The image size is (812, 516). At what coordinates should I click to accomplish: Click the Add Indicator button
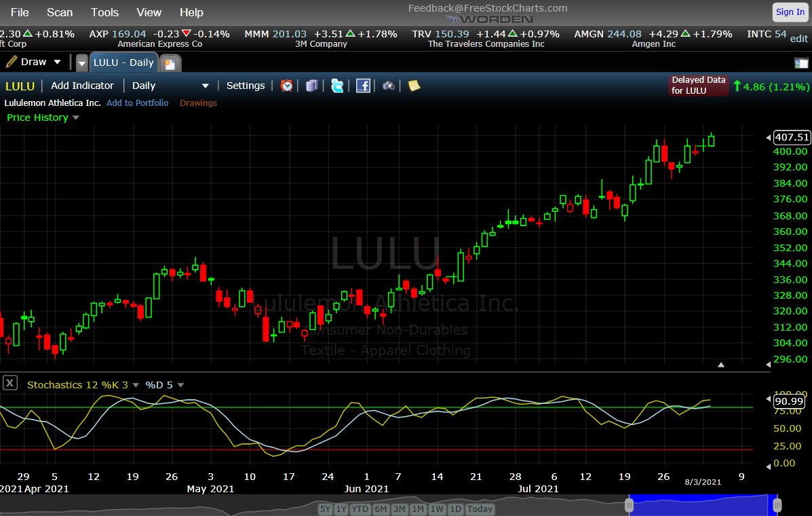tap(82, 86)
